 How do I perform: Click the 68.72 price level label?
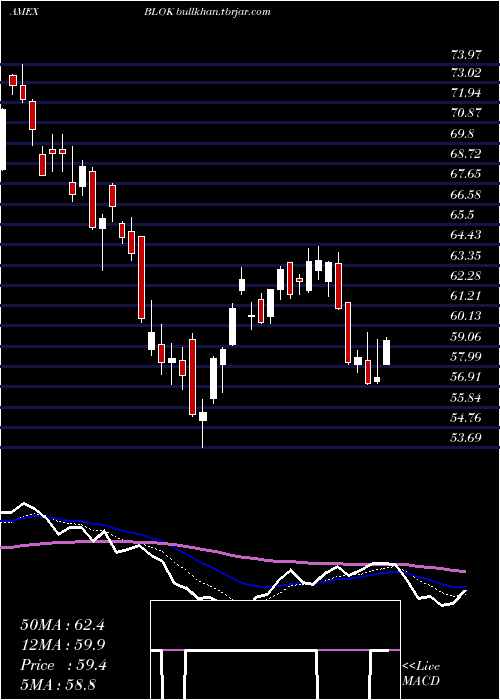coord(467,154)
